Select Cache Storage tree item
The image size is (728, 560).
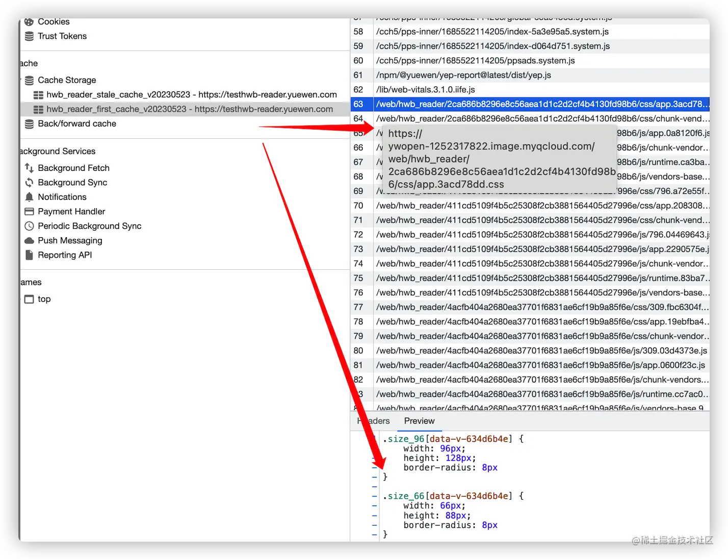coord(67,80)
